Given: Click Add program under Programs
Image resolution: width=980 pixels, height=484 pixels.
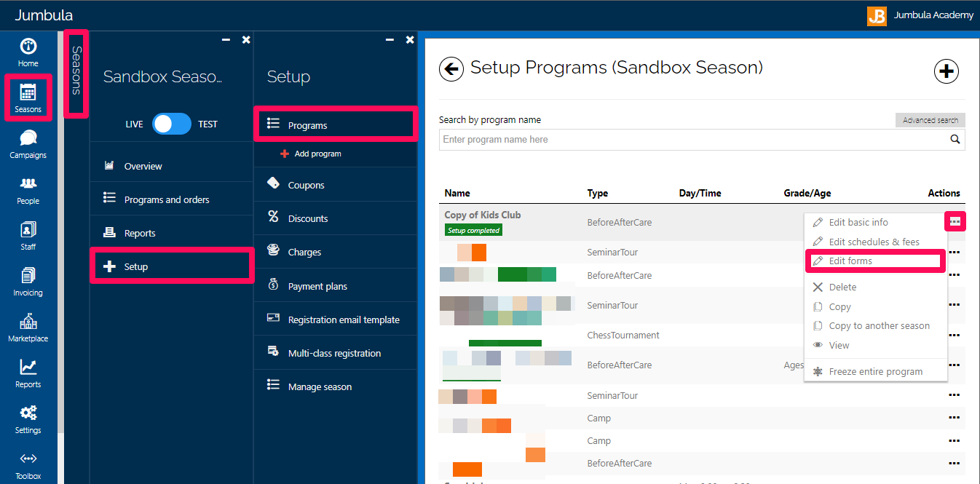Looking at the screenshot, I should pyautogui.click(x=311, y=154).
